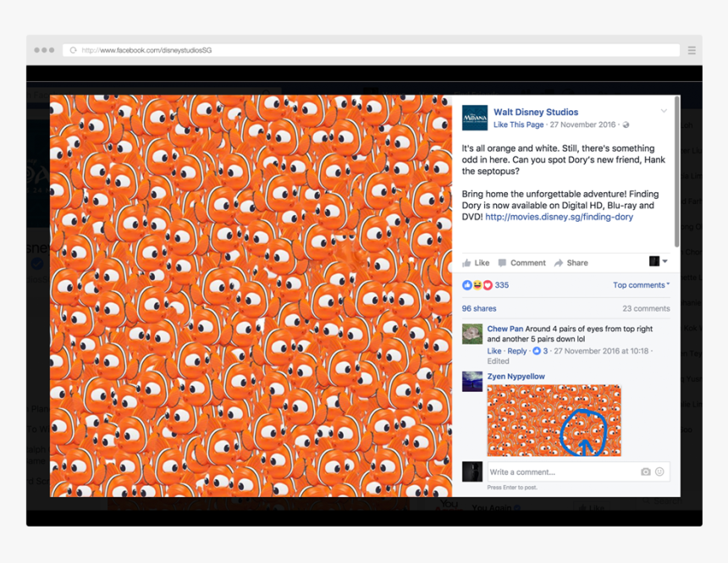
Task: Open movies.disney.sg/finding-dory link
Action: point(559,217)
